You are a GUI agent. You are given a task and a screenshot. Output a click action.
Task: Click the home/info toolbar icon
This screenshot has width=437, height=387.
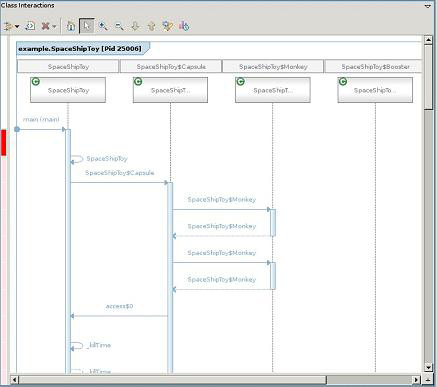pos(71,26)
